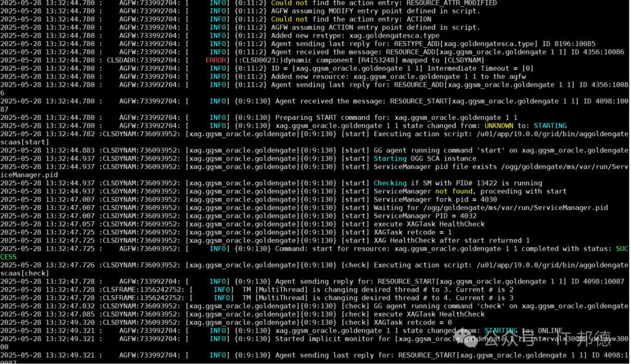Click '[start] execute XAGTask HealthCheck' message
This screenshot has width=631, height=364.
(x=413, y=224)
